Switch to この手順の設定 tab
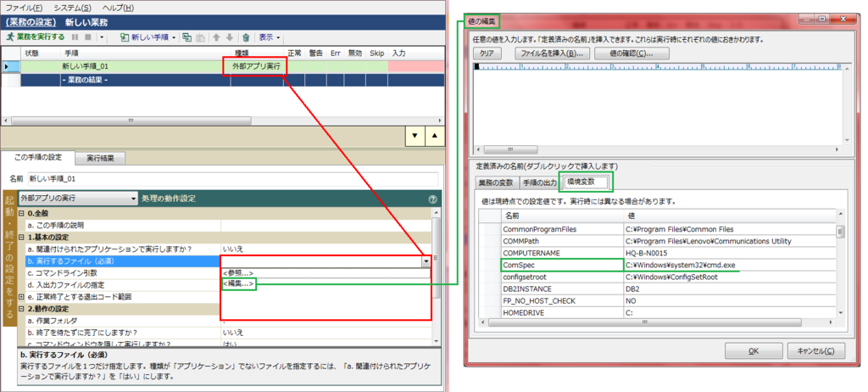The image size is (868, 392). click(x=38, y=158)
